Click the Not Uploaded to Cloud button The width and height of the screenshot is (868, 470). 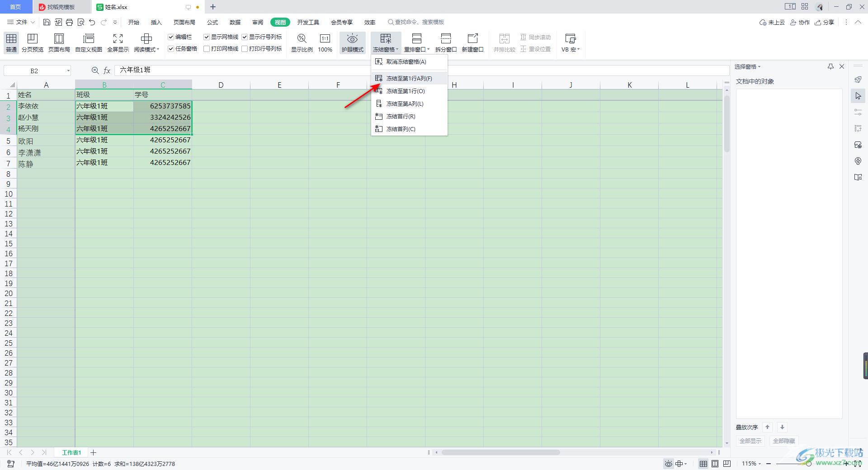click(772, 22)
